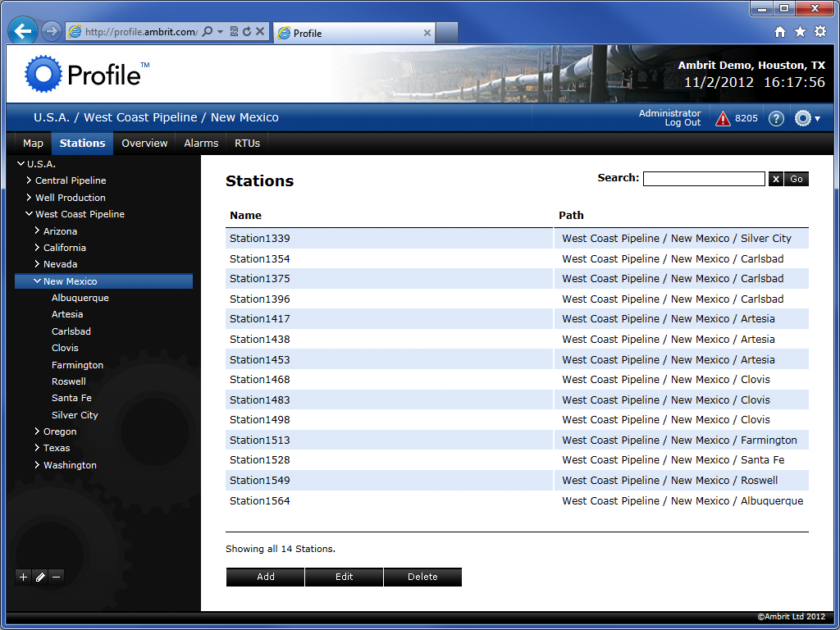Image resolution: width=840 pixels, height=630 pixels.
Task: Open the RTUs tab
Action: (x=247, y=143)
